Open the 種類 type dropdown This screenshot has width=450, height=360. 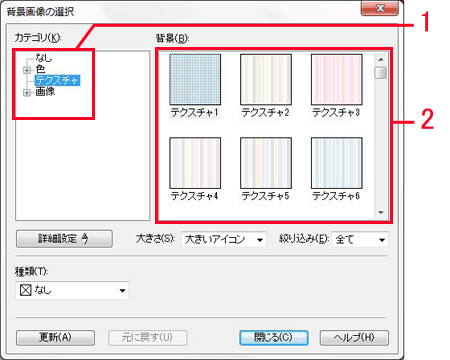coord(72,290)
